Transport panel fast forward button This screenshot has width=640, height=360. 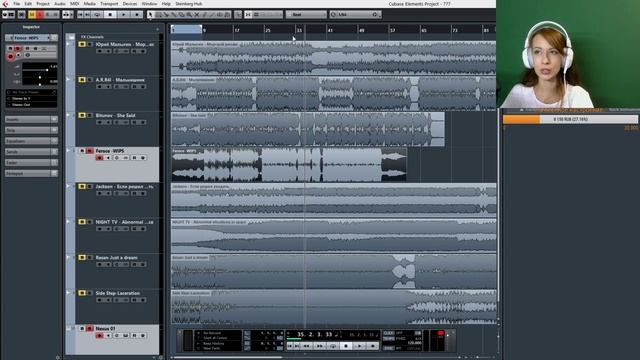(x=320, y=346)
